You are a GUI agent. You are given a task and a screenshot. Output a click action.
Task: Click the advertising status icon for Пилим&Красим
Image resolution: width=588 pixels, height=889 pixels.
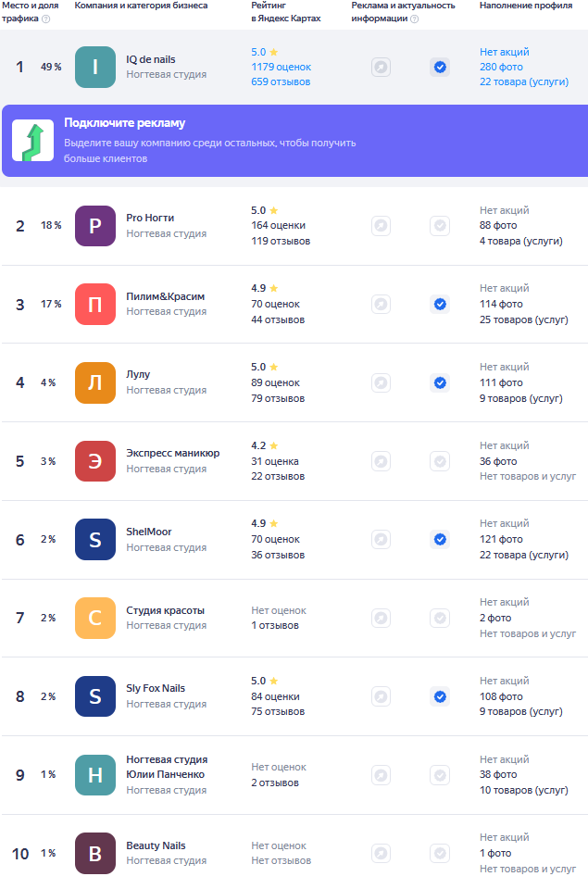click(x=381, y=305)
